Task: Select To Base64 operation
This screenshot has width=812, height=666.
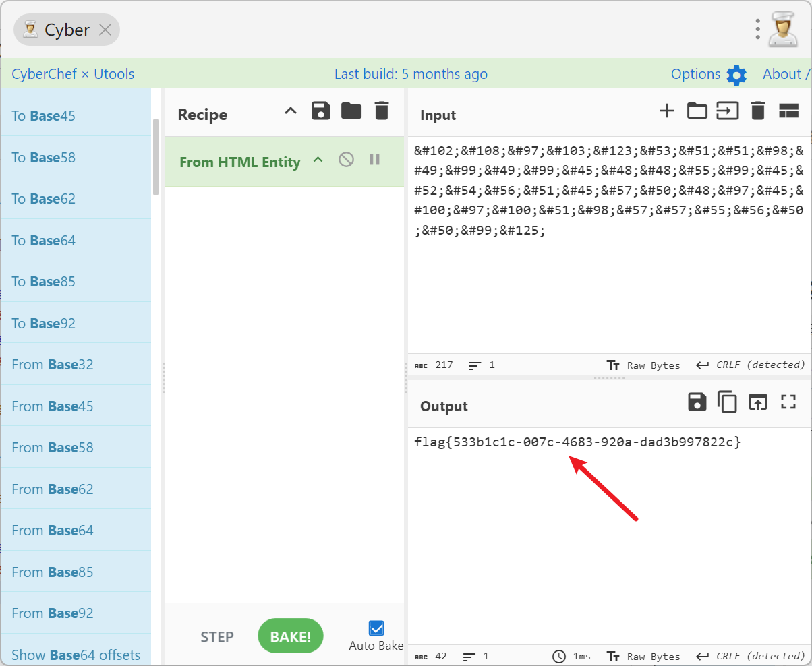Action: pyautogui.click(x=76, y=240)
